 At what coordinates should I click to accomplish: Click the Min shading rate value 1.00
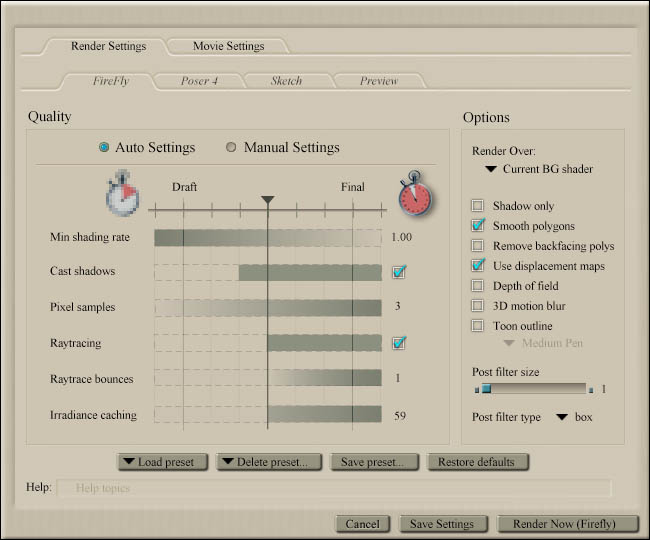(401, 237)
